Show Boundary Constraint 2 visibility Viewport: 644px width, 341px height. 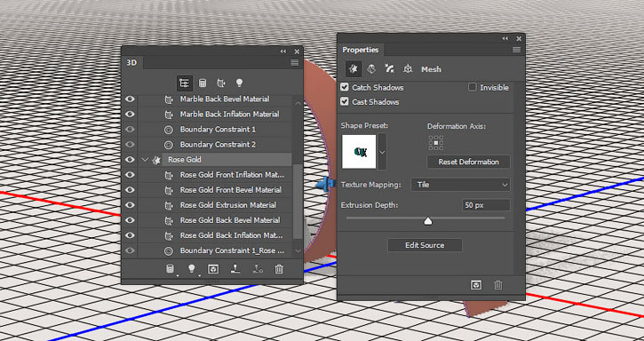(x=130, y=145)
